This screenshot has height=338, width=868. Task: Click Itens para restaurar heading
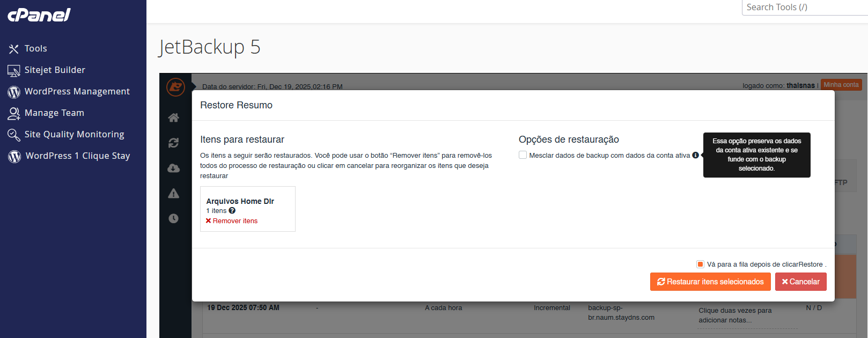(242, 139)
